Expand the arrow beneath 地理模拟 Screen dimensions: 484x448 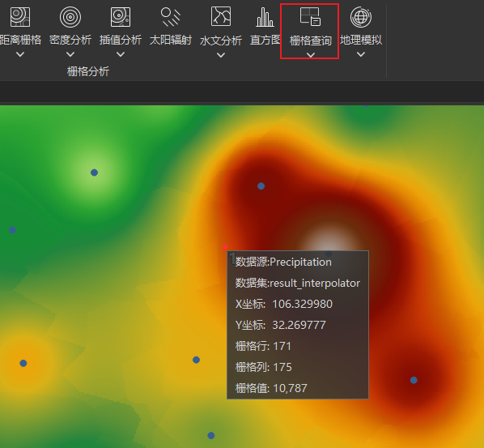tap(361, 54)
